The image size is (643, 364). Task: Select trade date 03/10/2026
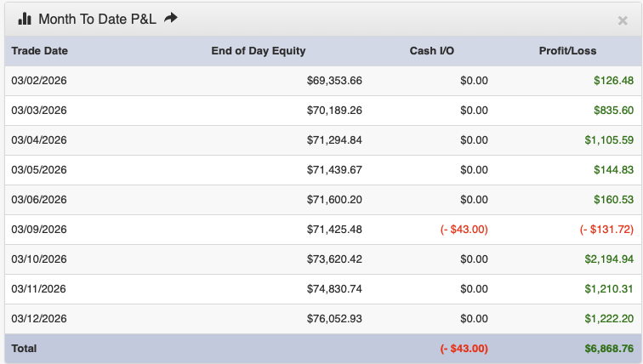pos(39,259)
